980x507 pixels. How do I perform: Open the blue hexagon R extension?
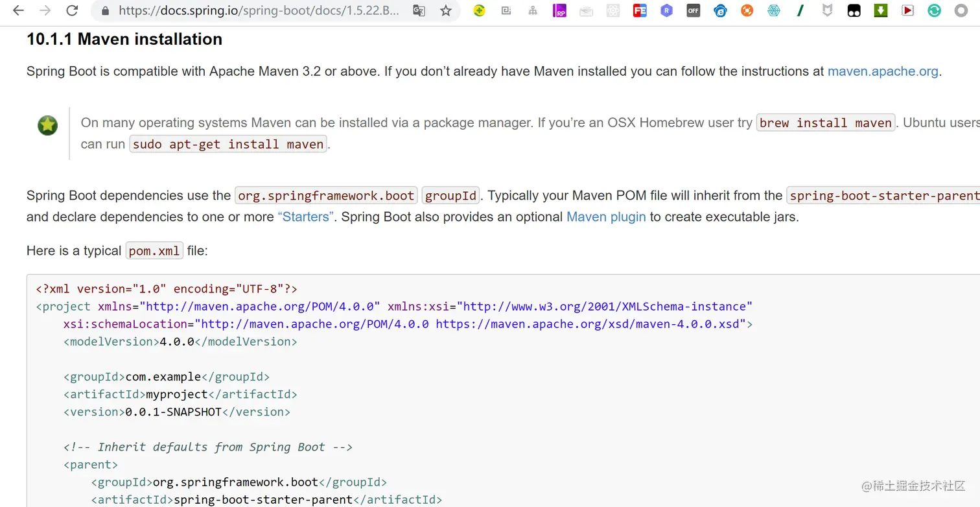pos(667,10)
